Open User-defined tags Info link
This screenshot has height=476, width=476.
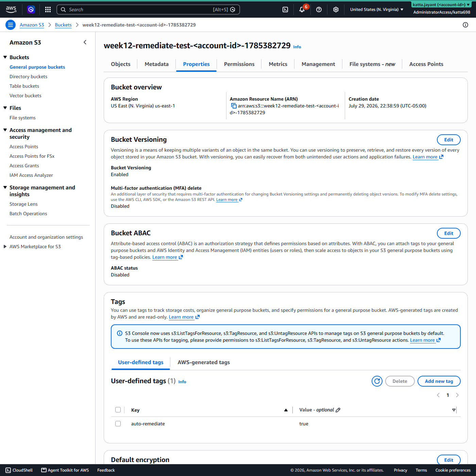pyautogui.click(x=182, y=382)
